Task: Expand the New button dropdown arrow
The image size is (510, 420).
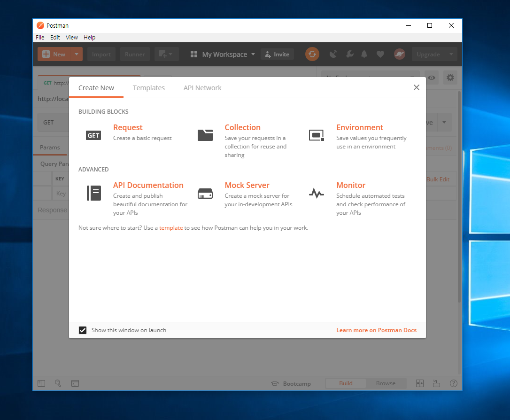Action: point(77,54)
